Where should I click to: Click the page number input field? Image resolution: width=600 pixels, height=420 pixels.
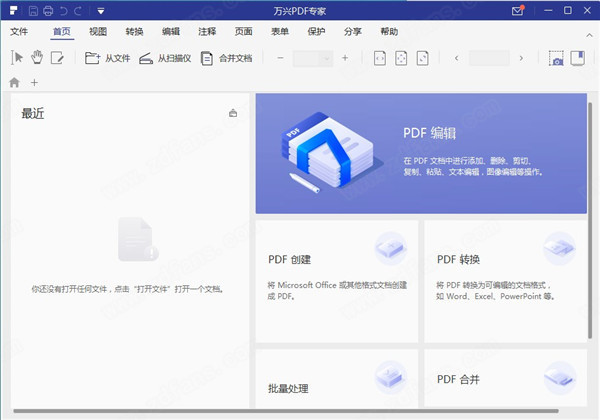click(x=489, y=59)
